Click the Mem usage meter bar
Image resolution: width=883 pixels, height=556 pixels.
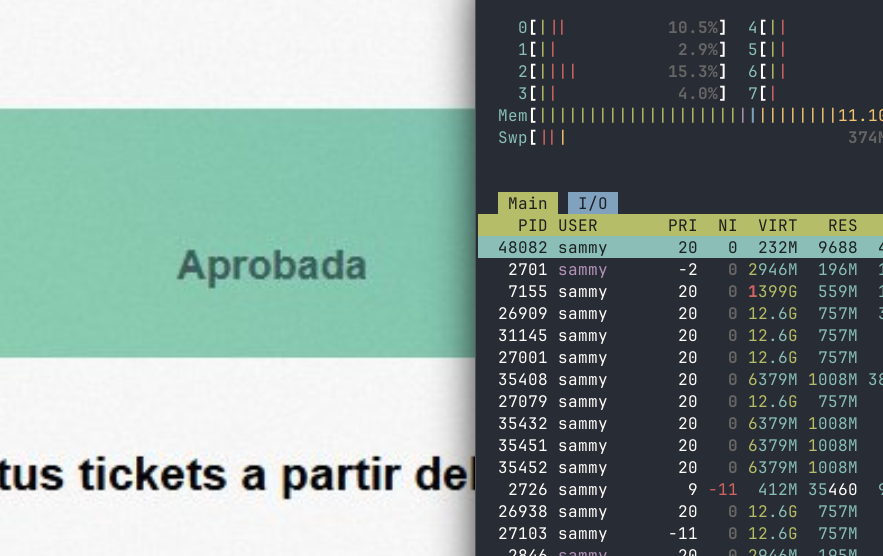tap(690, 115)
